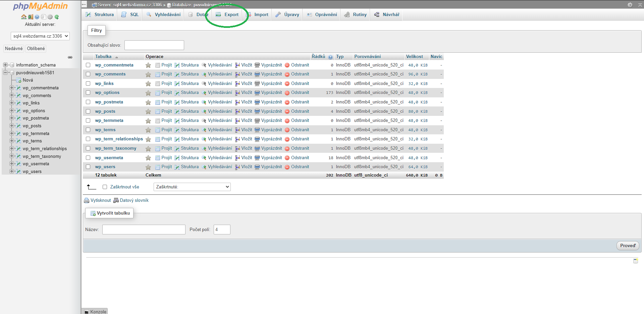644x314 pixels.
Task: Tick the wp_links row checkbox
Action: pyautogui.click(x=88, y=84)
